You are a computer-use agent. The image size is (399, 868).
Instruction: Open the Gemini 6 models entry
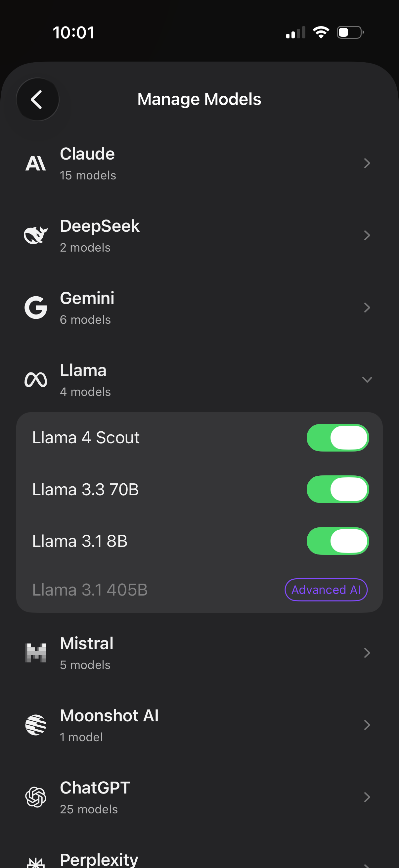(87, 307)
